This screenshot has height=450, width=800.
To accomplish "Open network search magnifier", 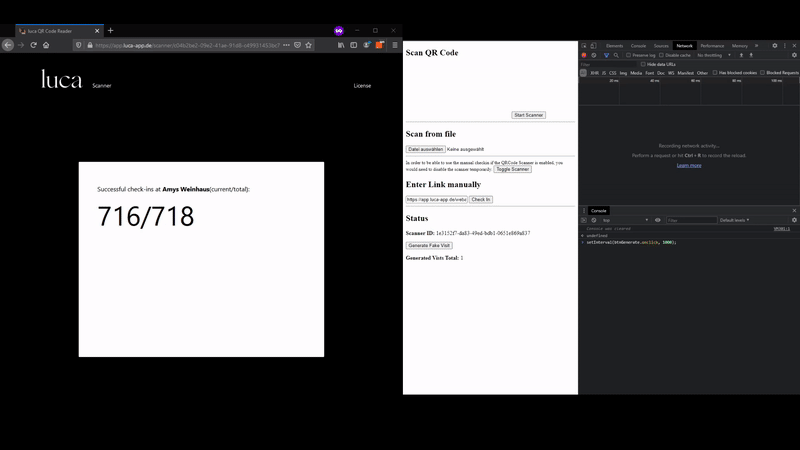I will click(x=616, y=55).
